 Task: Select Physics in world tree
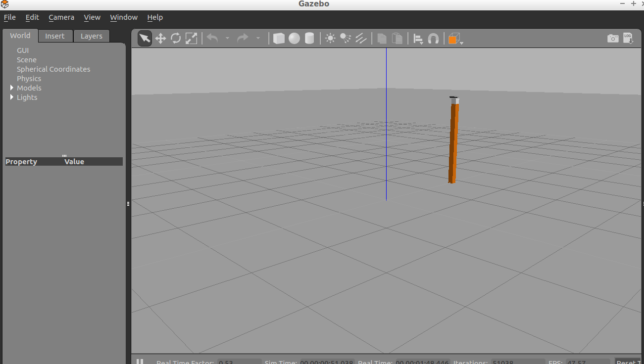pos(29,79)
